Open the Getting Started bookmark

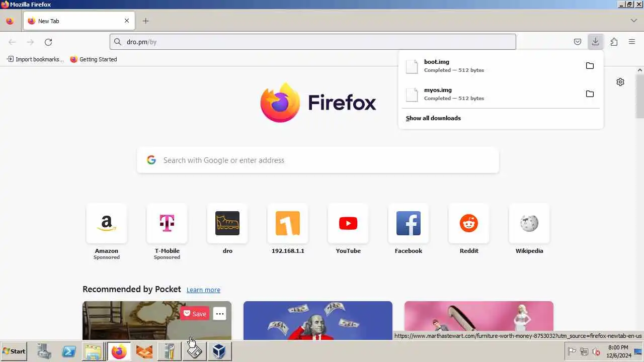coord(94,59)
